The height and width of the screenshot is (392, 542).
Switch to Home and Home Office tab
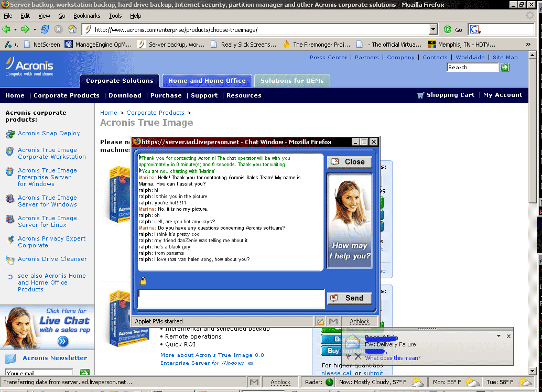click(207, 81)
